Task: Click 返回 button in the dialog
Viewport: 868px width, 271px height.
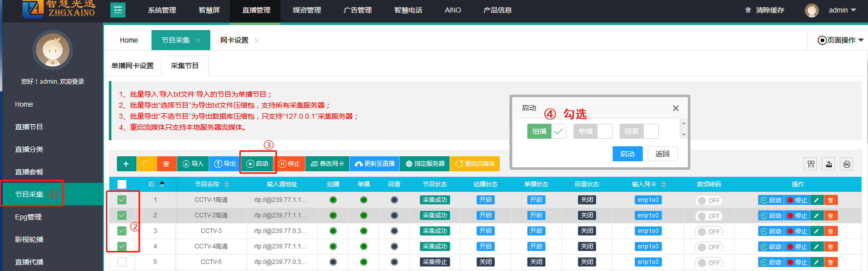Action: tap(662, 154)
